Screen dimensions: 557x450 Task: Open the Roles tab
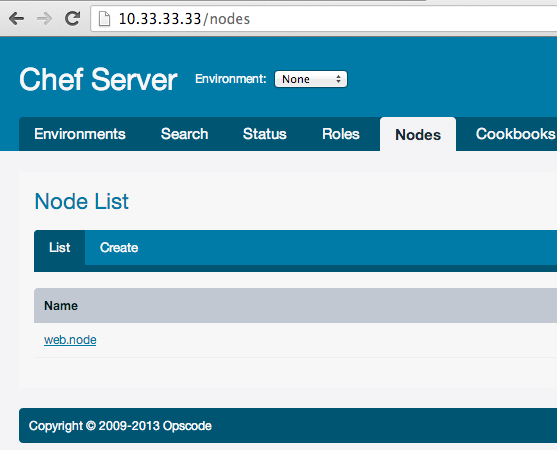click(341, 134)
